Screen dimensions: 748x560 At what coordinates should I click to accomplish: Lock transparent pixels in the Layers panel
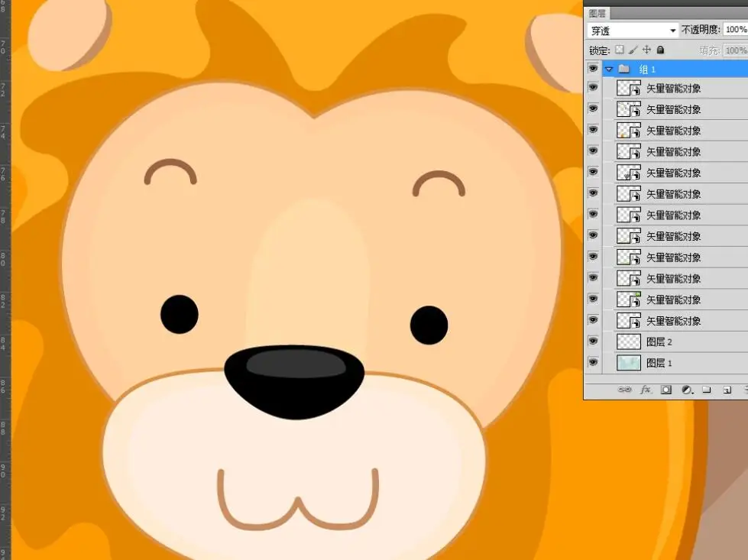click(x=620, y=50)
